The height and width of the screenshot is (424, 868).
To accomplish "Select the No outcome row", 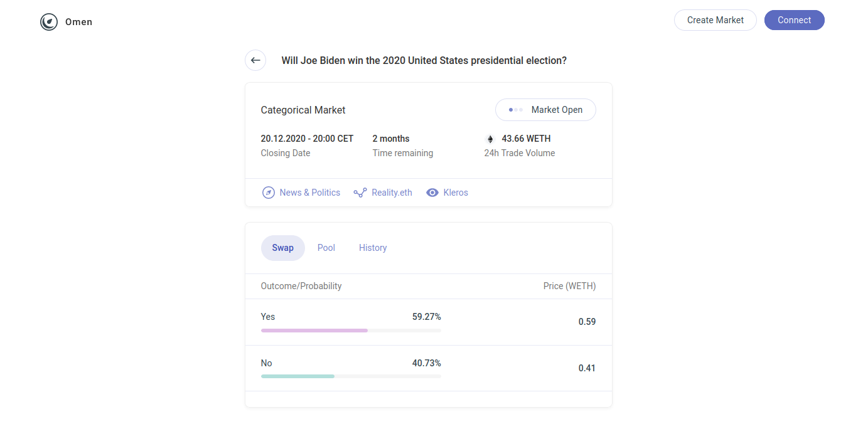I will [428, 368].
